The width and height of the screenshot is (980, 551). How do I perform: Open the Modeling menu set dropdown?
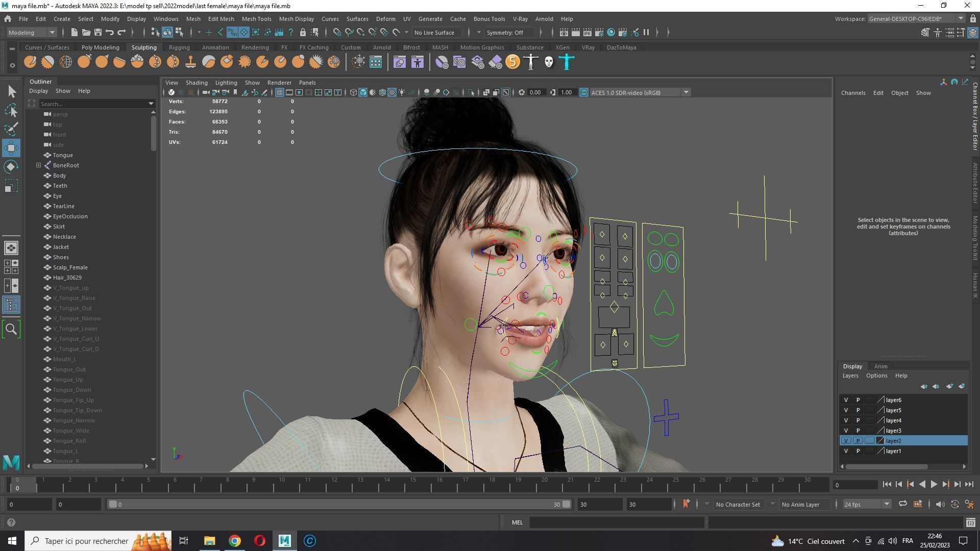tap(32, 33)
